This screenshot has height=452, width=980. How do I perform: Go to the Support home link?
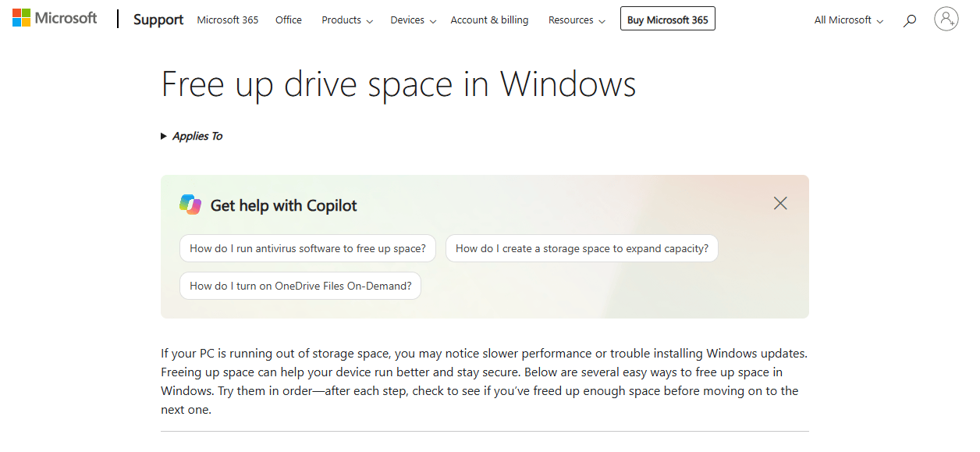(158, 20)
